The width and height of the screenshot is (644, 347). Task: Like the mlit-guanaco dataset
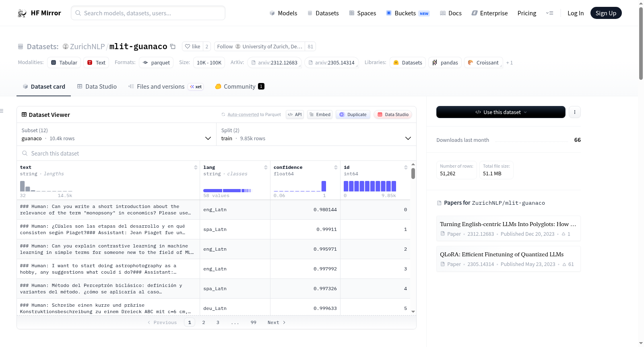click(x=192, y=46)
